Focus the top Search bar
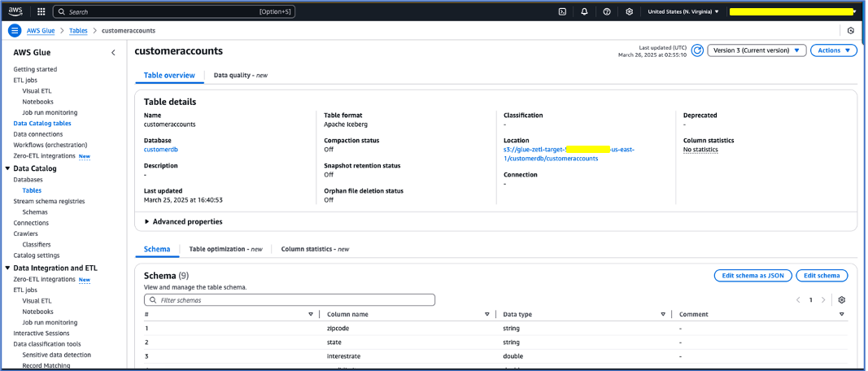 click(174, 11)
